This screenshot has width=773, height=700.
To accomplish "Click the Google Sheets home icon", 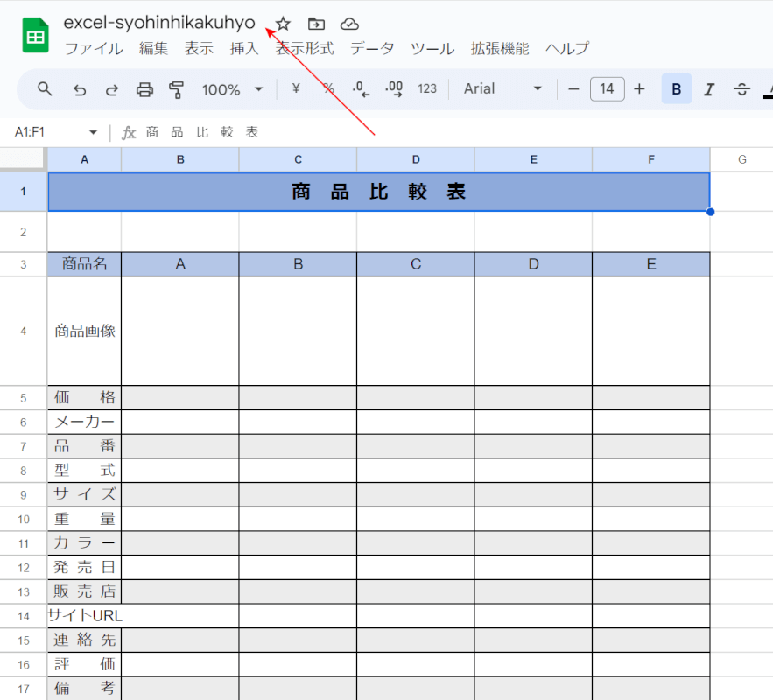I will tap(36, 36).
